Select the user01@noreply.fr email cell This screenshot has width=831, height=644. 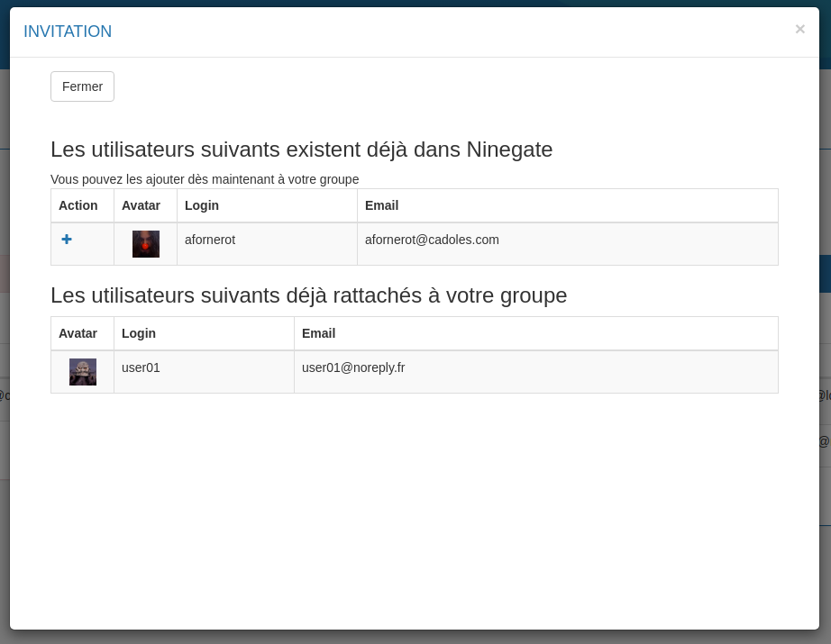tap(353, 367)
